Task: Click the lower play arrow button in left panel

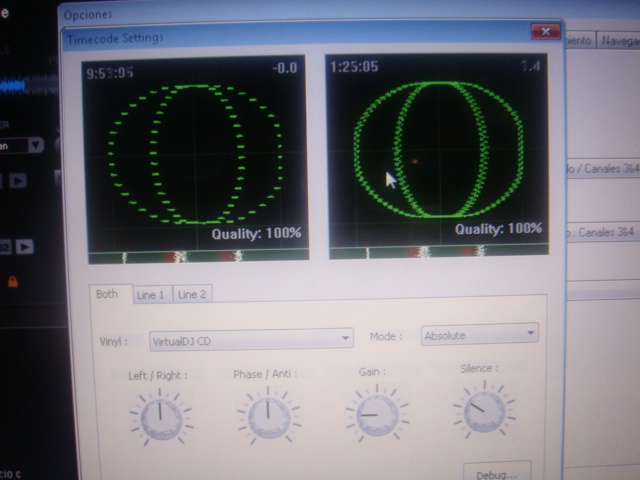Action: (23, 246)
